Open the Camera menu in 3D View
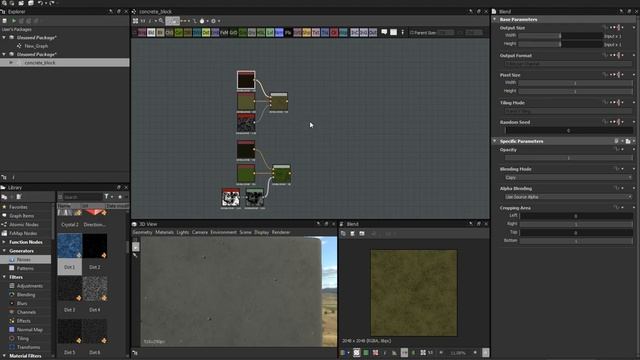This screenshot has height=360, width=640. [x=200, y=232]
